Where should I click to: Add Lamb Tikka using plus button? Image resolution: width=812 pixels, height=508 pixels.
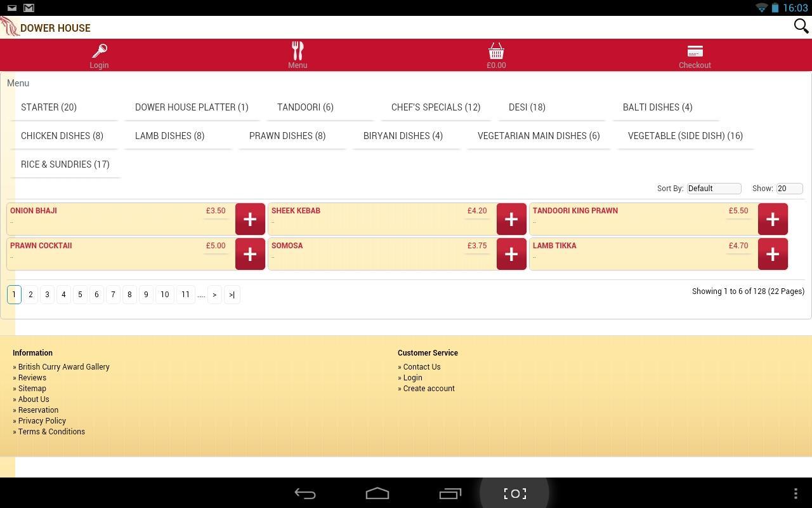[x=773, y=254]
